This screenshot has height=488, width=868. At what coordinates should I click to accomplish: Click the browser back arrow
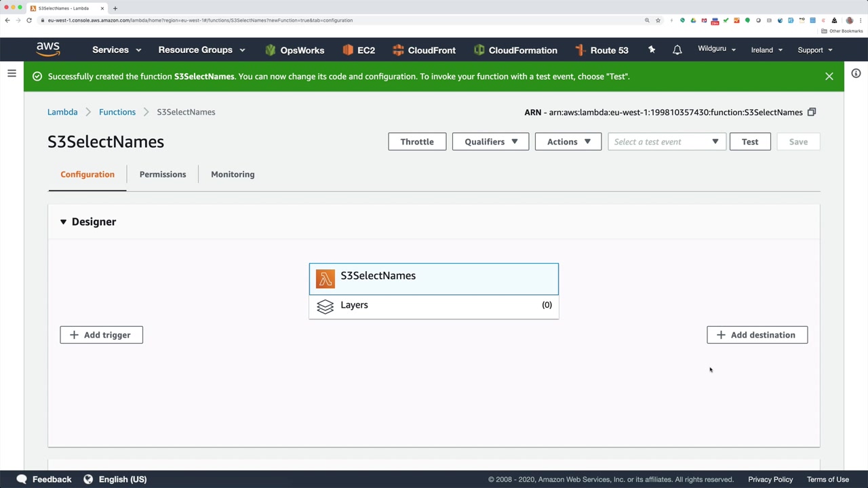click(x=7, y=20)
